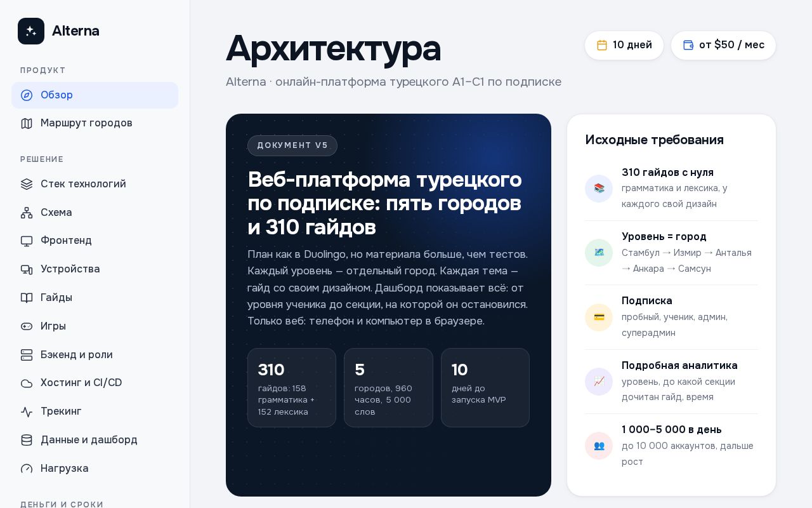Open the Схема section
Screen dimensions: 812x508
point(95,213)
